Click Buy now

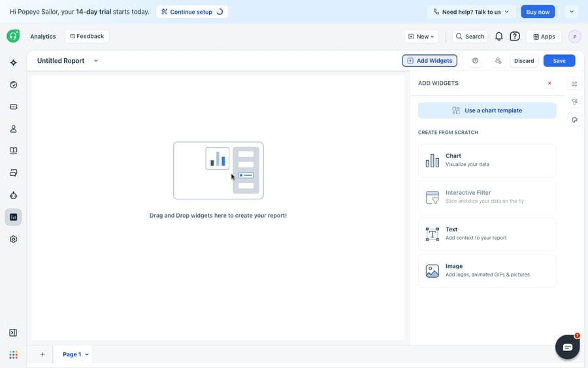(x=538, y=12)
